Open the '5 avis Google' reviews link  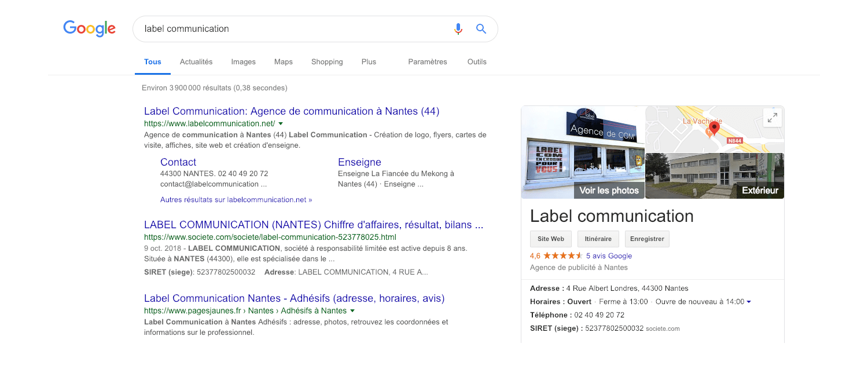click(609, 256)
